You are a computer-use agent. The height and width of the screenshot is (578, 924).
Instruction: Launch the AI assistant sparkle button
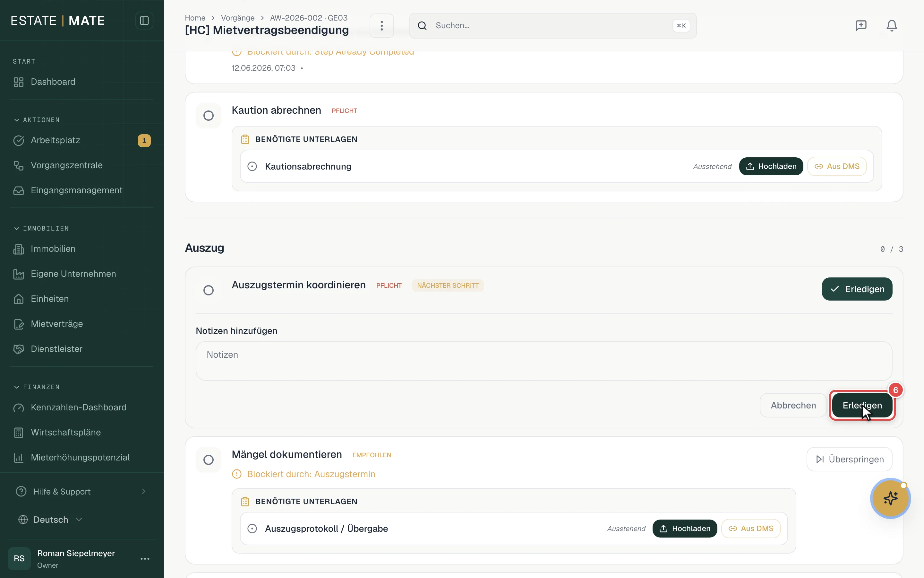[x=890, y=498]
